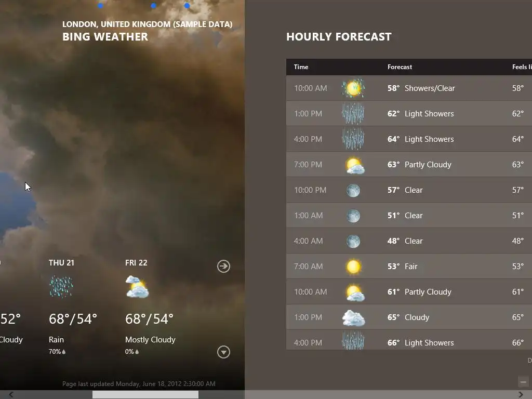Click Friday's Mostly Cloudy label
The width and height of the screenshot is (532, 399).
150,340
